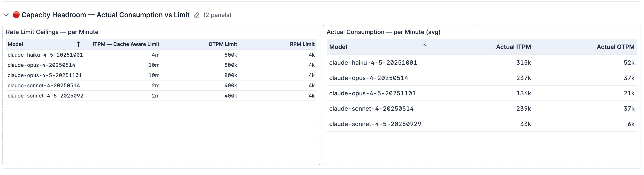Click the 237k Actual ITPM value
644x175 pixels.
(x=524, y=78)
